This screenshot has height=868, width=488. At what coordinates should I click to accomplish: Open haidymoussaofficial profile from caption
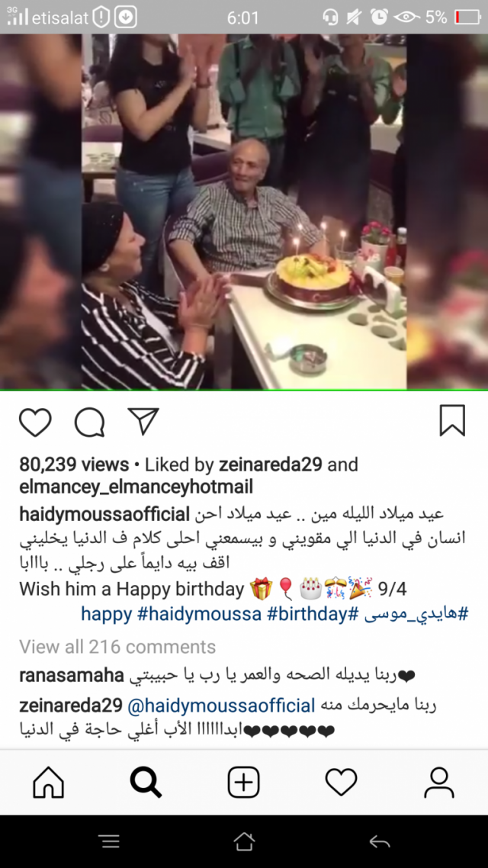104,514
